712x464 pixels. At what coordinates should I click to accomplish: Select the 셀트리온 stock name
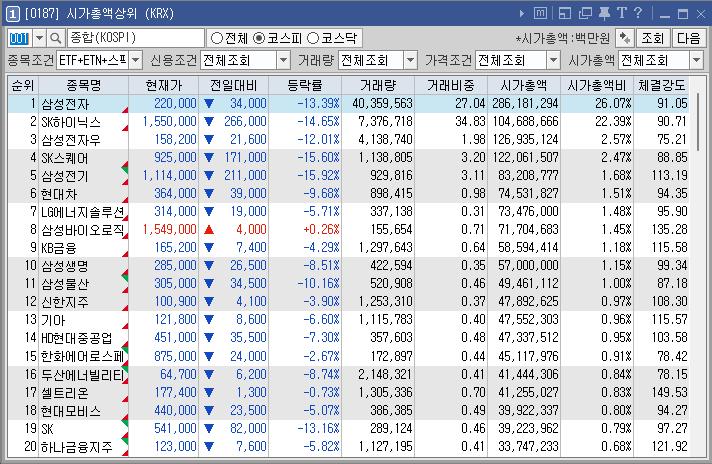[x=64, y=393]
